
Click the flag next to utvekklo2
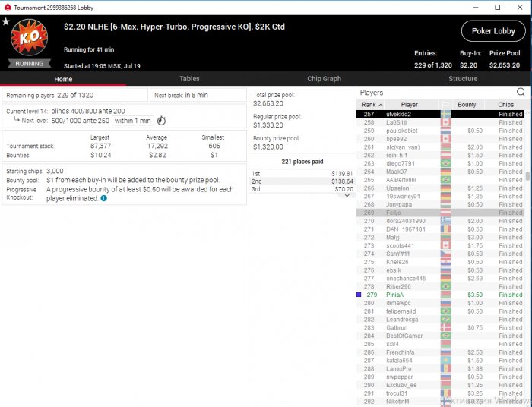tap(446, 114)
